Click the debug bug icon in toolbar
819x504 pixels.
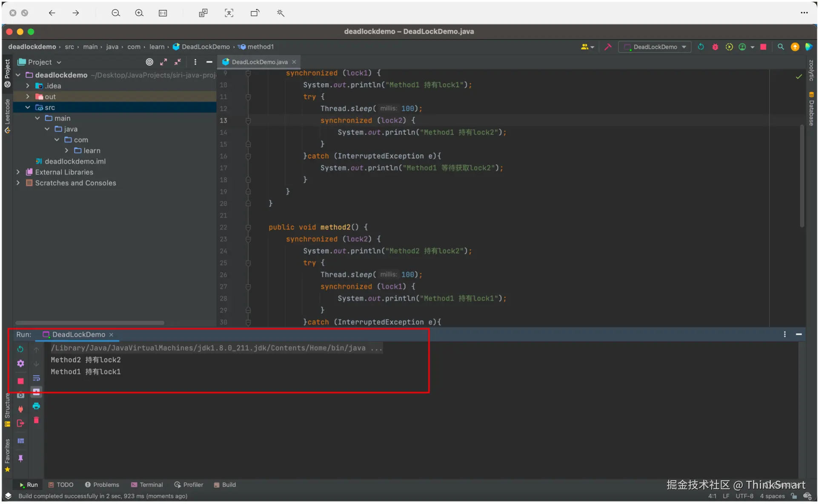point(716,47)
